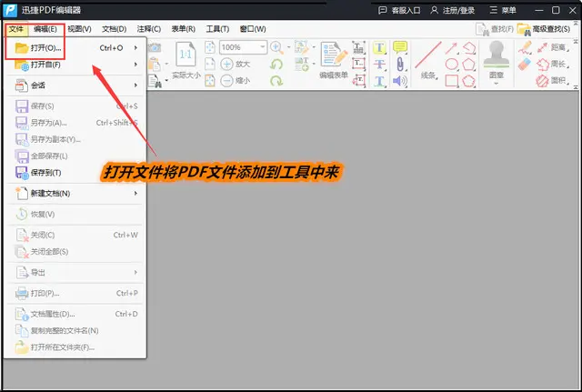The image size is (582, 392).
Task: Open the dropdown arrow beside magnifier zoom tool
Action: pyautogui.click(x=289, y=47)
